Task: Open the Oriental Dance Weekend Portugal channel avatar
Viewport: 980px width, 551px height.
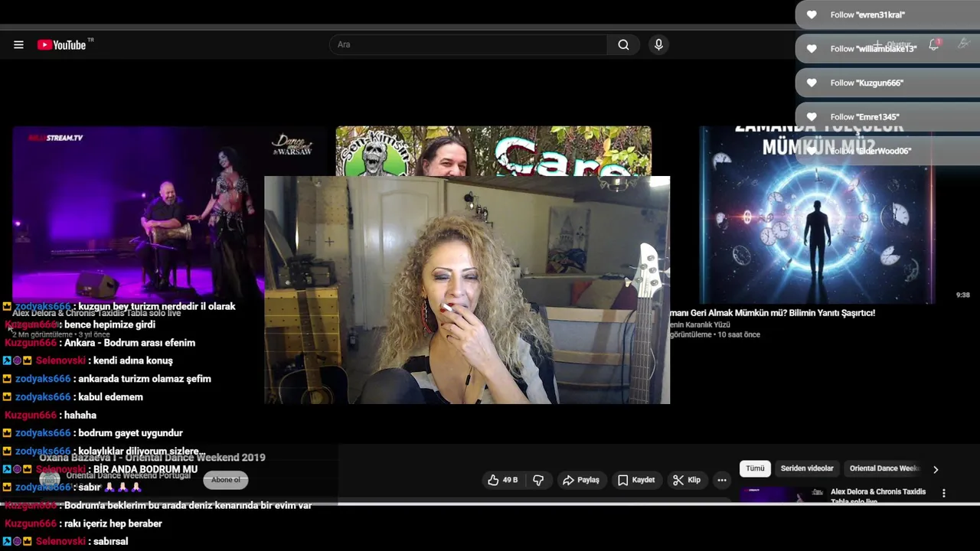Action: coord(50,480)
